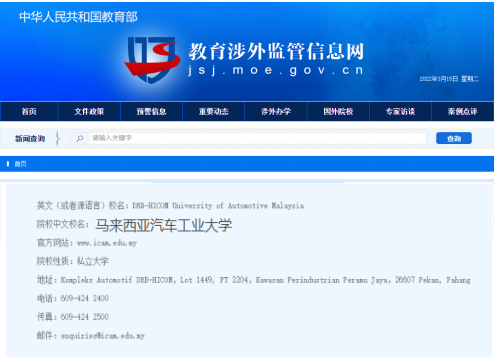Select 案例点评 in navigation bar
Viewport: 498px width, 361px height.
click(x=463, y=111)
